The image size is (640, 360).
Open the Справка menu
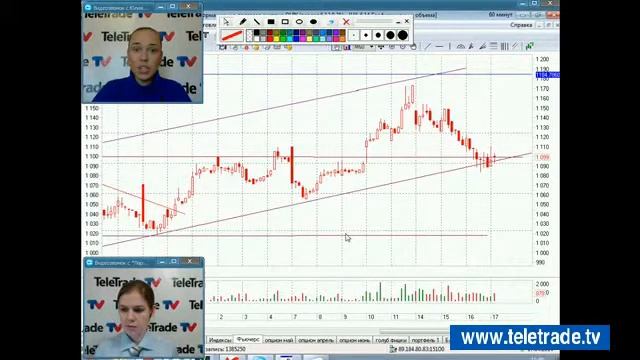point(521,25)
